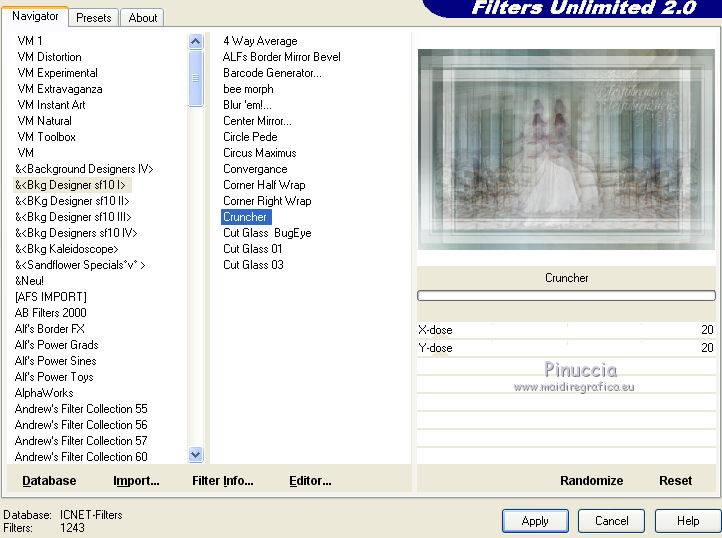Select the AlphaWorks category
Screen dimensions: 722x538
pyautogui.click(x=44, y=393)
